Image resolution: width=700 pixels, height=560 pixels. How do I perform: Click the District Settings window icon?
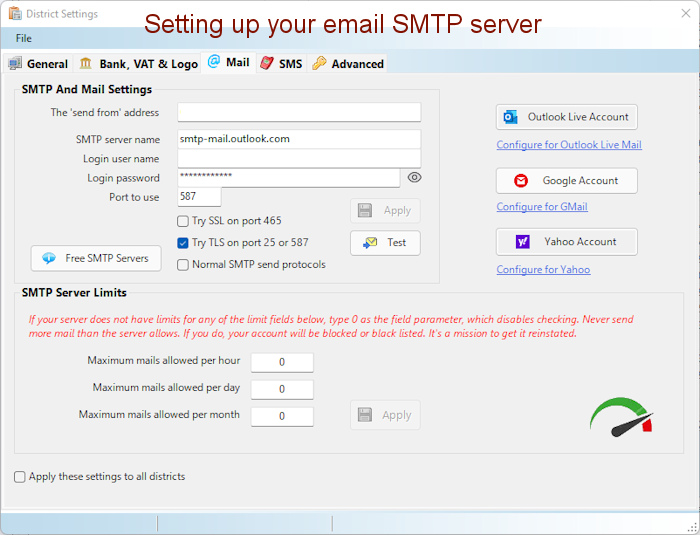pos(15,13)
